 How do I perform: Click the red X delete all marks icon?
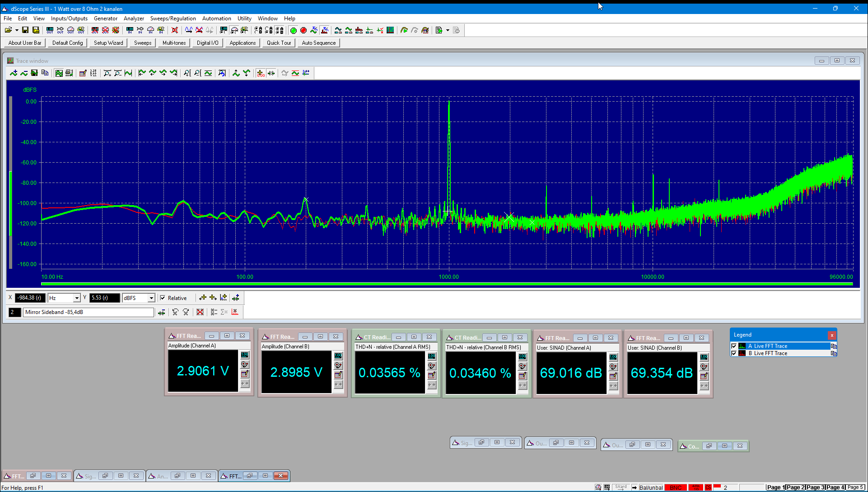(200, 312)
